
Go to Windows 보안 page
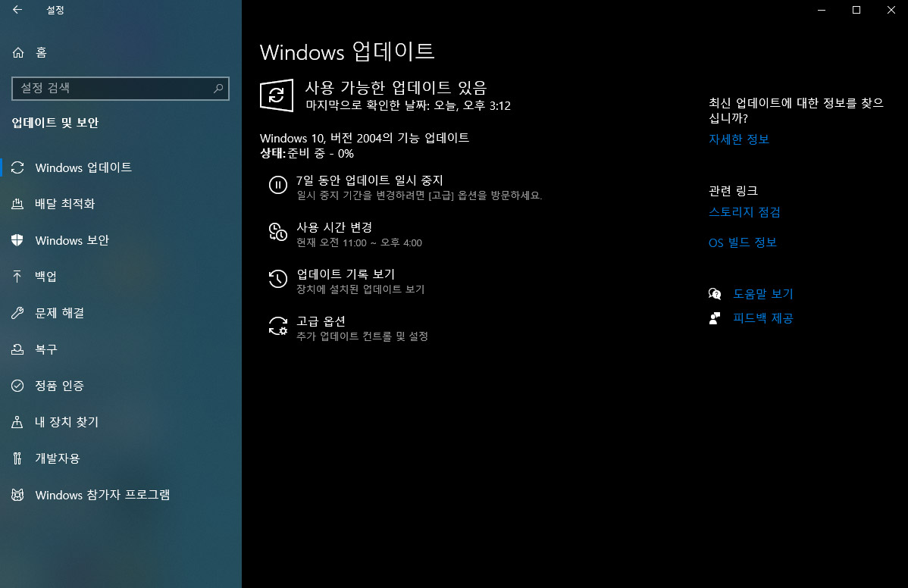click(121, 240)
